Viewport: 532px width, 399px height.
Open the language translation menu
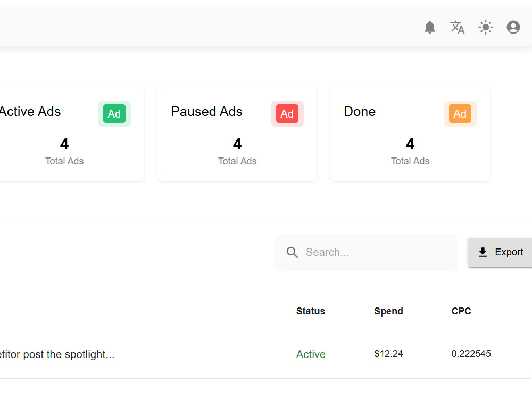[458, 27]
